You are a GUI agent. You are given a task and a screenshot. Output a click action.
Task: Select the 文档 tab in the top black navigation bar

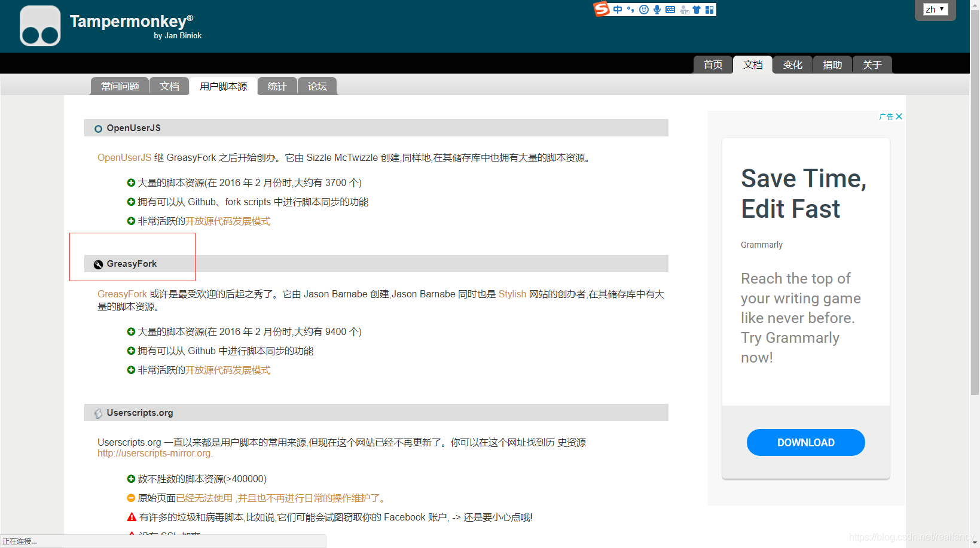tap(753, 65)
